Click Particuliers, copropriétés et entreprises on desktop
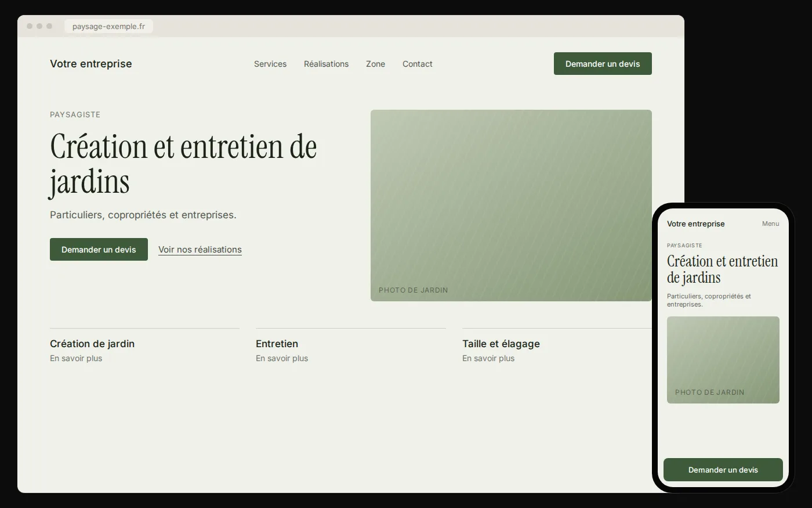 click(143, 215)
